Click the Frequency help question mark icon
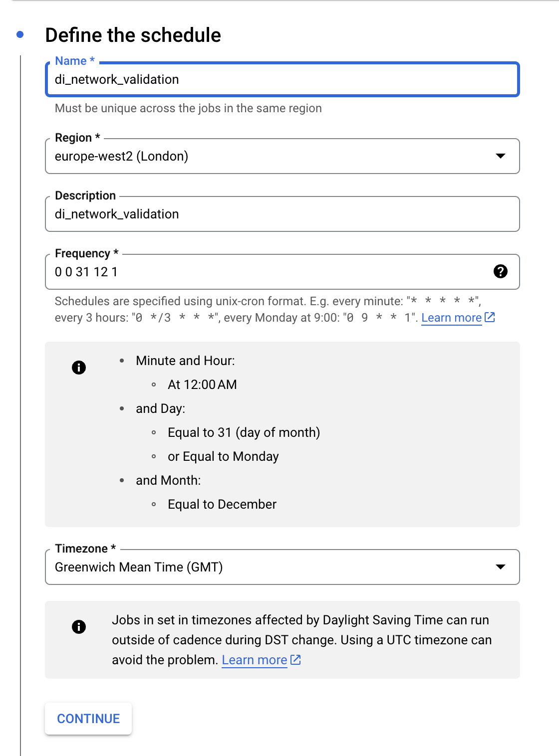 coord(501,271)
